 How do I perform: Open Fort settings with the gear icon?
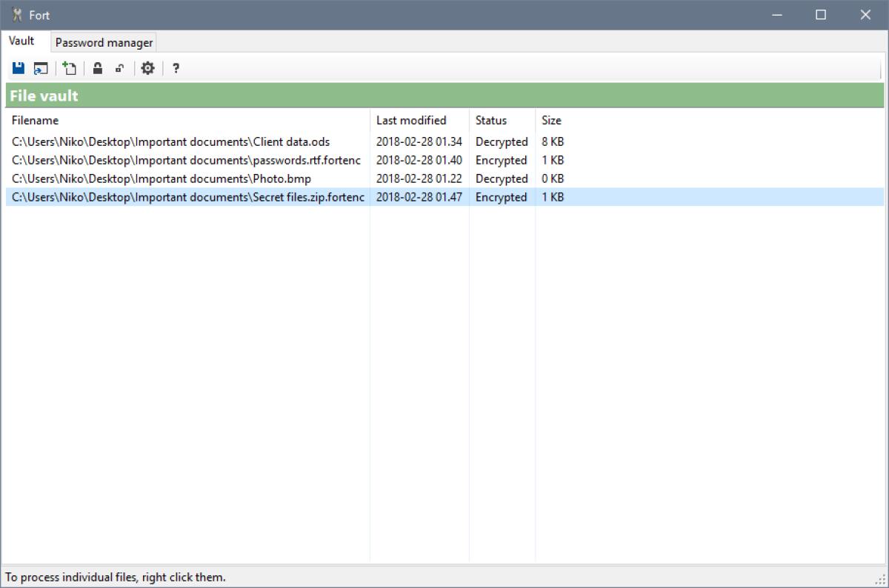[147, 67]
